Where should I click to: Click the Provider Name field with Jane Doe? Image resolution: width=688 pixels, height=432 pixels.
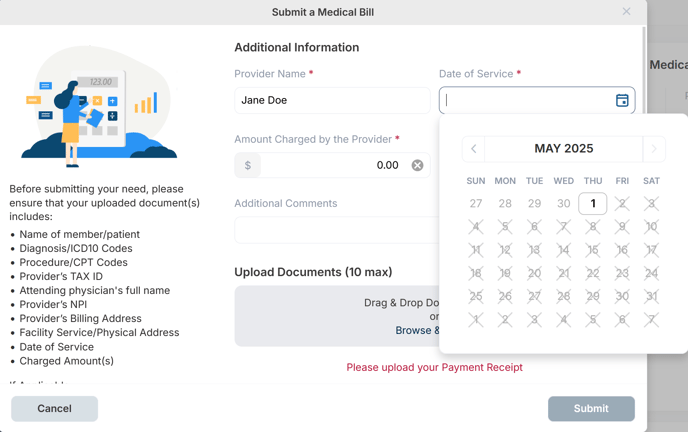point(332,100)
